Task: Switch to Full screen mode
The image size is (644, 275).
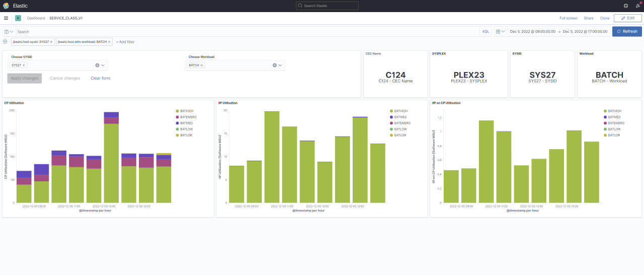Action: 568,18
